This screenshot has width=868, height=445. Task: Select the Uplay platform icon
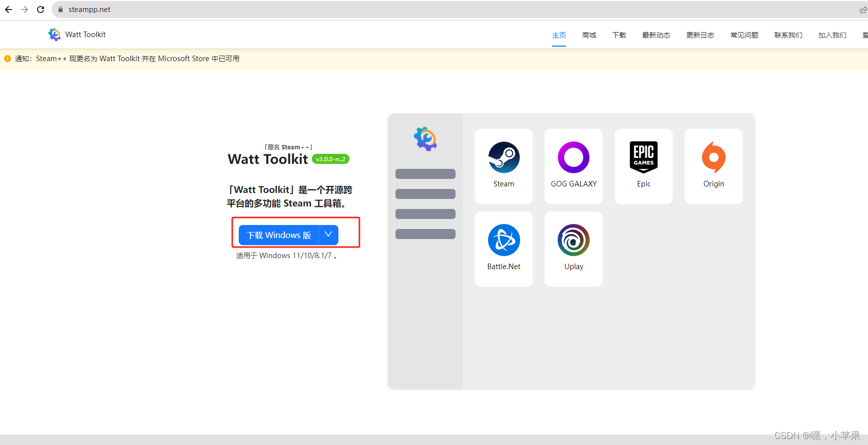[574, 240]
